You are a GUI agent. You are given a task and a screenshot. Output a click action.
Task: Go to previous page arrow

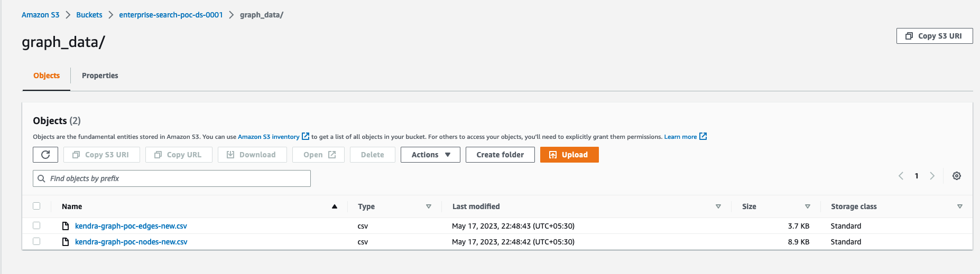[901, 176]
